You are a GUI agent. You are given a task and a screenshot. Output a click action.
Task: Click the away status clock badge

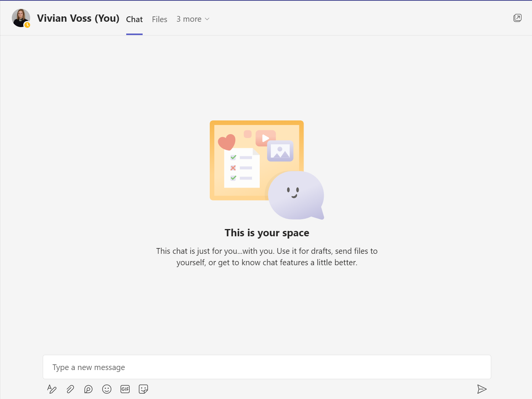point(27,25)
